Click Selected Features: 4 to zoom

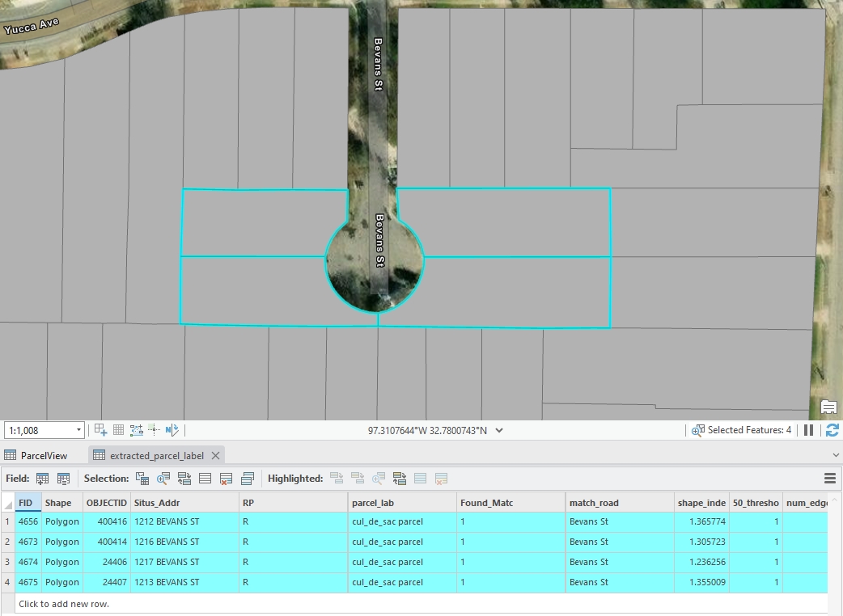(741, 430)
